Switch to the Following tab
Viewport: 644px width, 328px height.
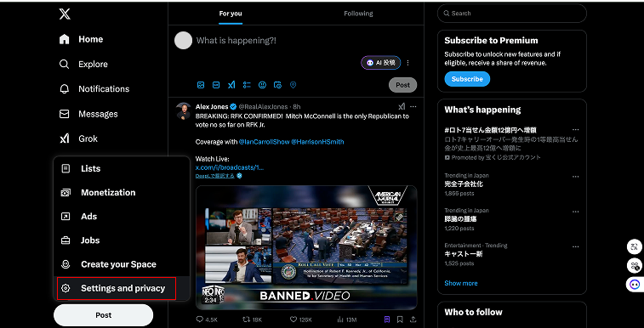pyautogui.click(x=358, y=14)
